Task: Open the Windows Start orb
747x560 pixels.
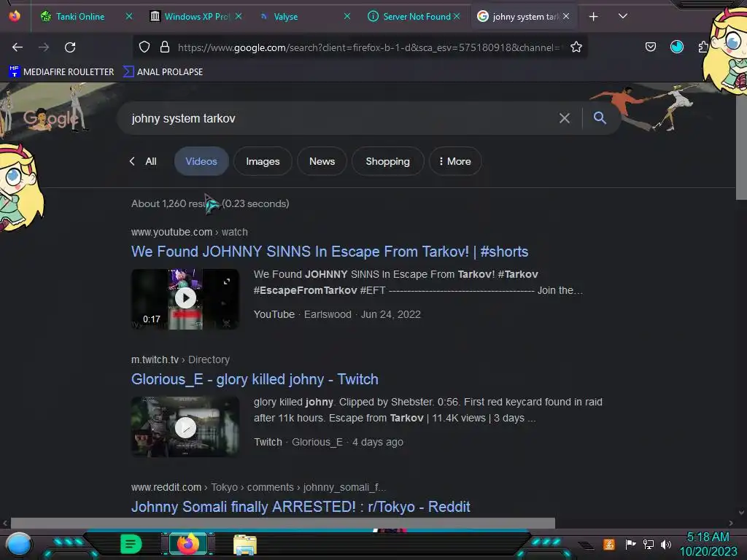Action: [x=19, y=545]
